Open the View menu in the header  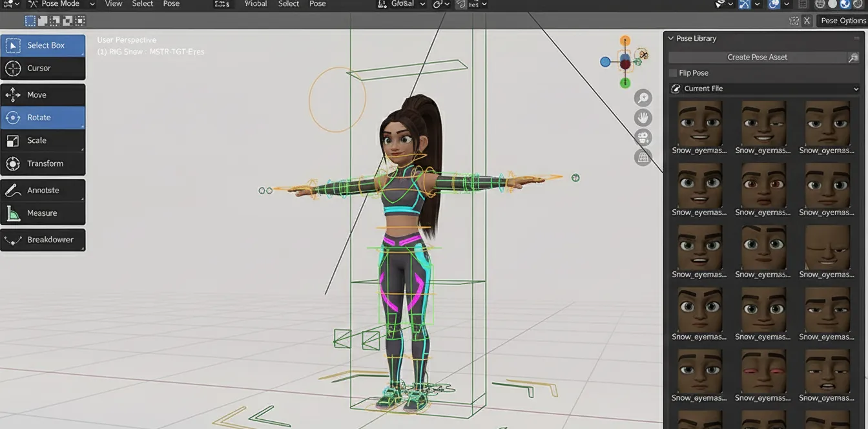pos(114,4)
